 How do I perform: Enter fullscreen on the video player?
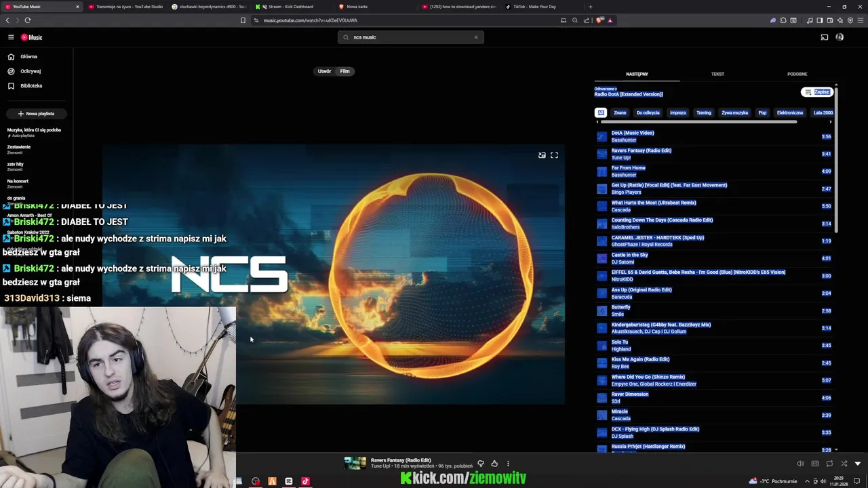[554, 155]
